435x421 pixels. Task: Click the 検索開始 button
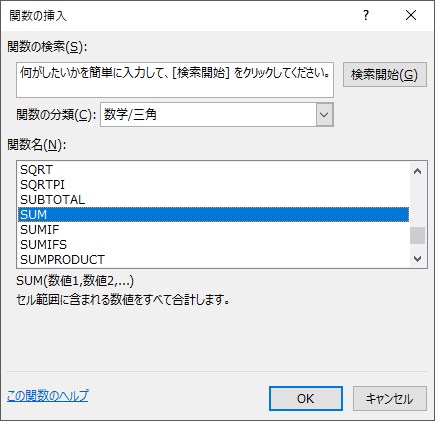385,75
